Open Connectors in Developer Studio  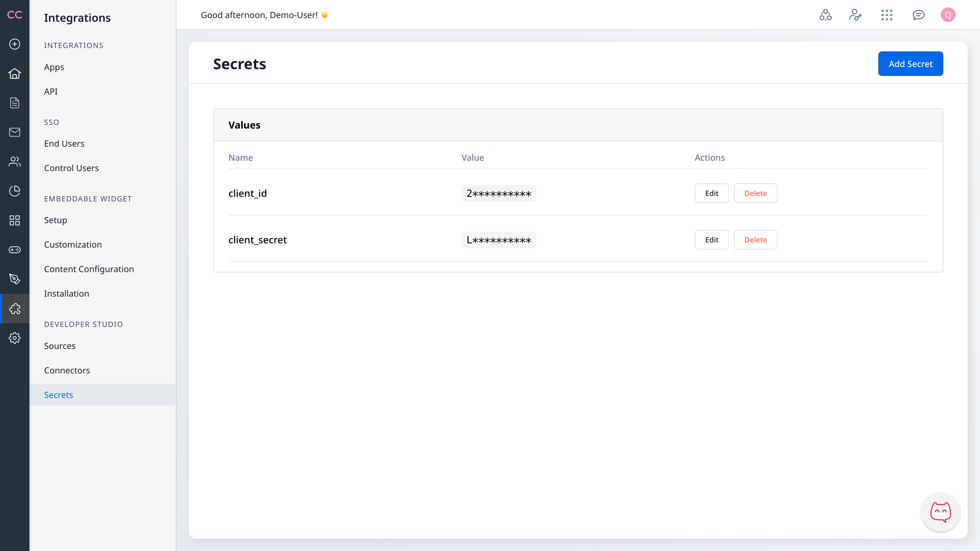point(67,370)
